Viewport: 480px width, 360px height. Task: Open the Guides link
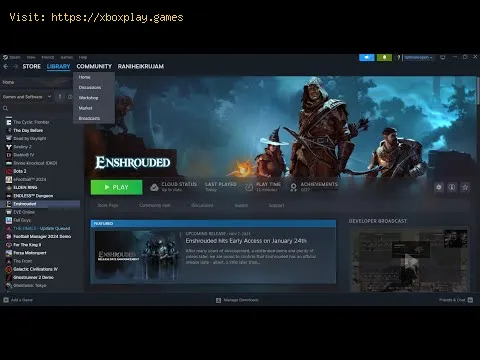[x=241, y=205]
